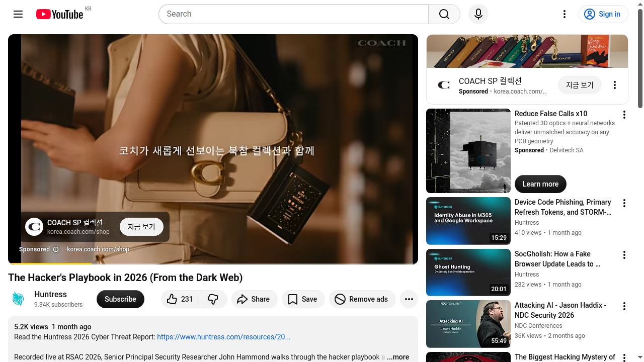Open SocGholish Fake Browser Update video

tap(557, 259)
